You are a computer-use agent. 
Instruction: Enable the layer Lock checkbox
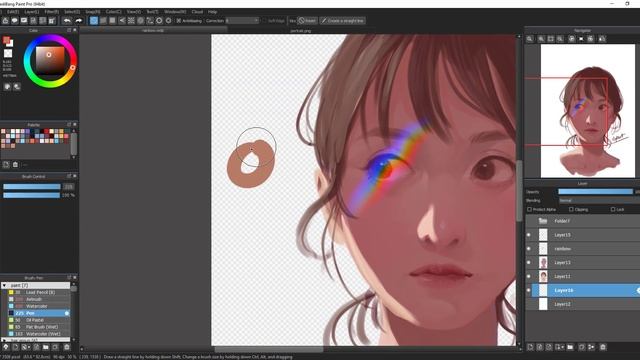click(x=613, y=209)
